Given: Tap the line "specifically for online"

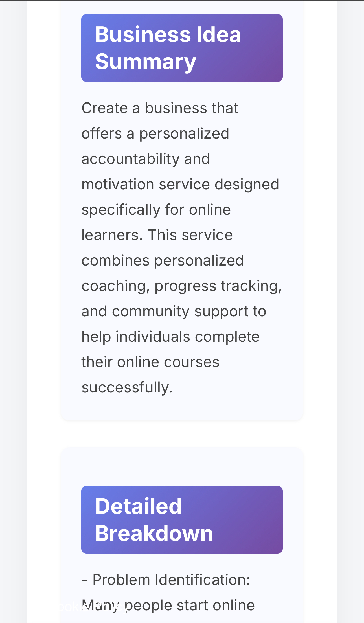Looking at the screenshot, I should point(156,210).
